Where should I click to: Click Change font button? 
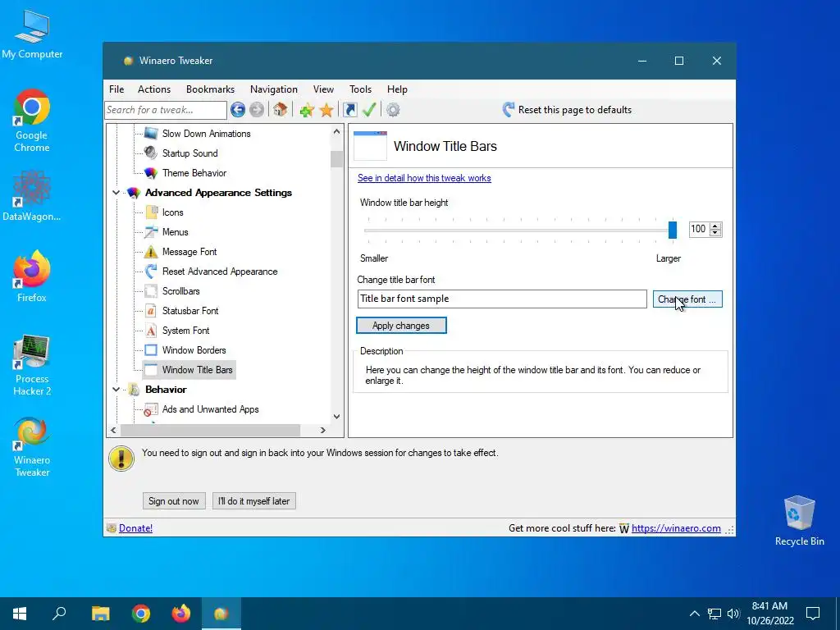[687, 299]
